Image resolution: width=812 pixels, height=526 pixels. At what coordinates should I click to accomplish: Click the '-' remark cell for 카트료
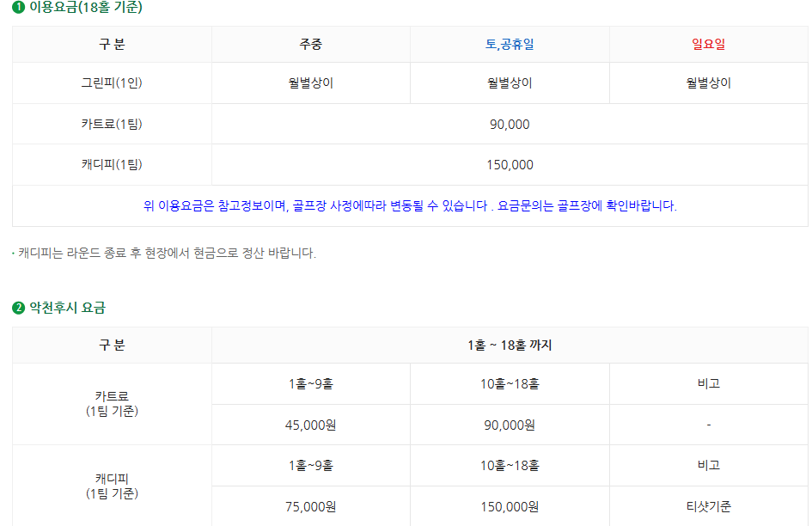click(708, 425)
